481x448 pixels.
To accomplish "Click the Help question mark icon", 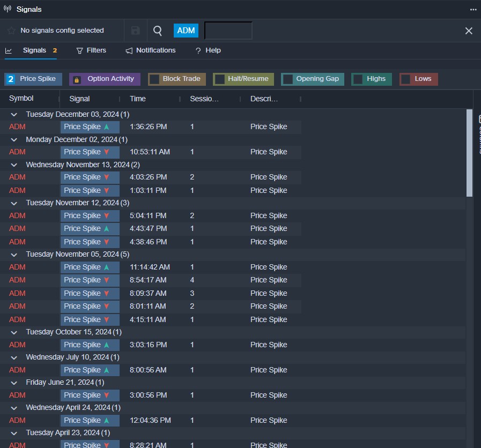I will (x=198, y=50).
